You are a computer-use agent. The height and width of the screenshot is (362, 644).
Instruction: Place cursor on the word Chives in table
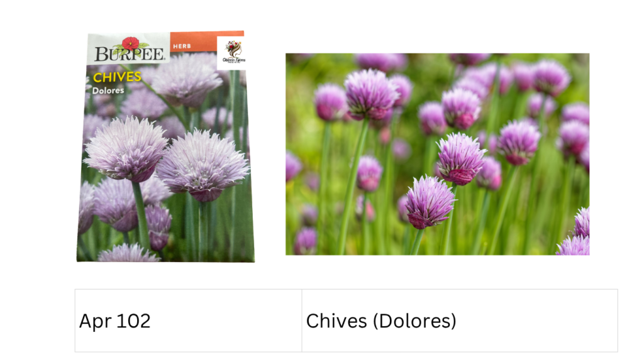(336, 321)
